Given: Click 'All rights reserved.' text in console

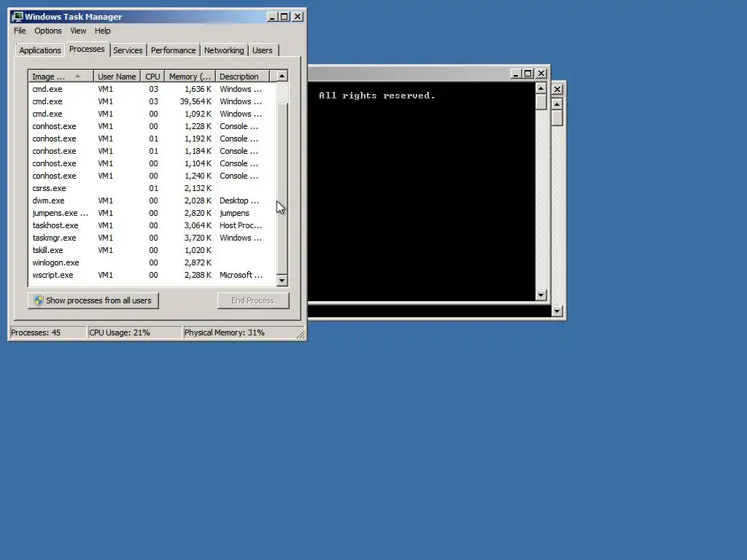Looking at the screenshot, I should [377, 96].
